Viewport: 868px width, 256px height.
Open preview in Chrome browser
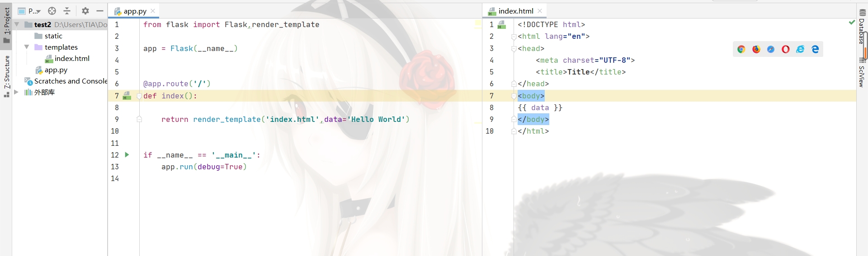coord(741,49)
